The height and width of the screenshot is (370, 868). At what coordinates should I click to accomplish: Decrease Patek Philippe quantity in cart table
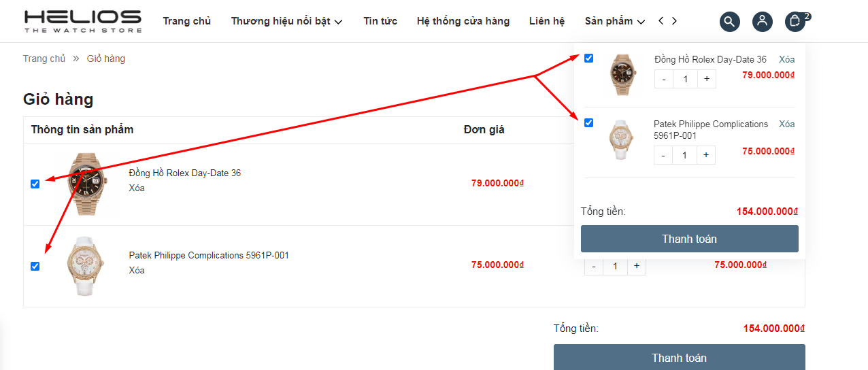click(x=594, y=267)
